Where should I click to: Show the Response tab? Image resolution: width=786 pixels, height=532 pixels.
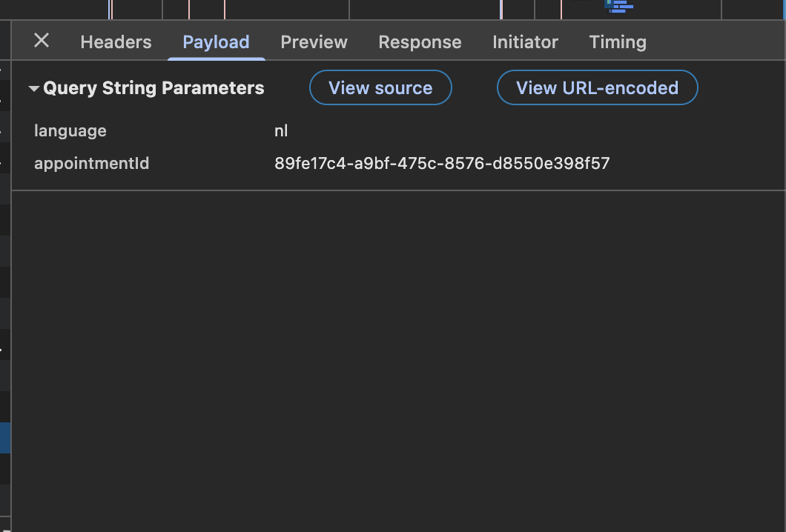click(420, 42)
